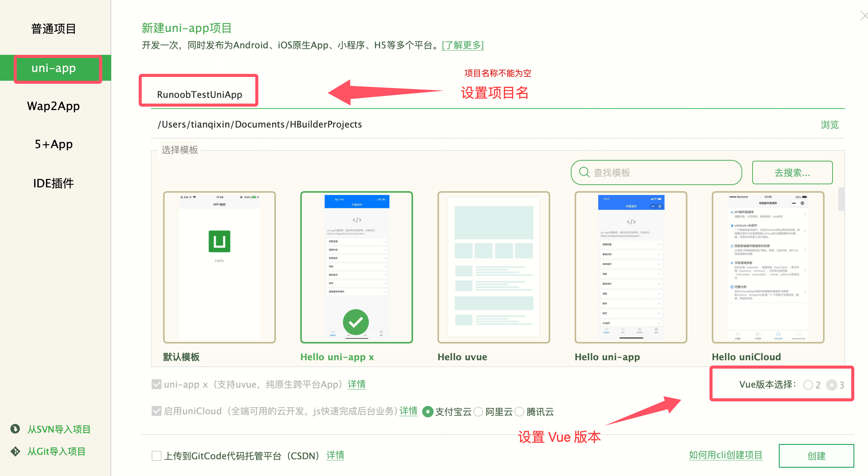Click the 创建 button
Screen dimensions: 868x476
pos(816,455)
